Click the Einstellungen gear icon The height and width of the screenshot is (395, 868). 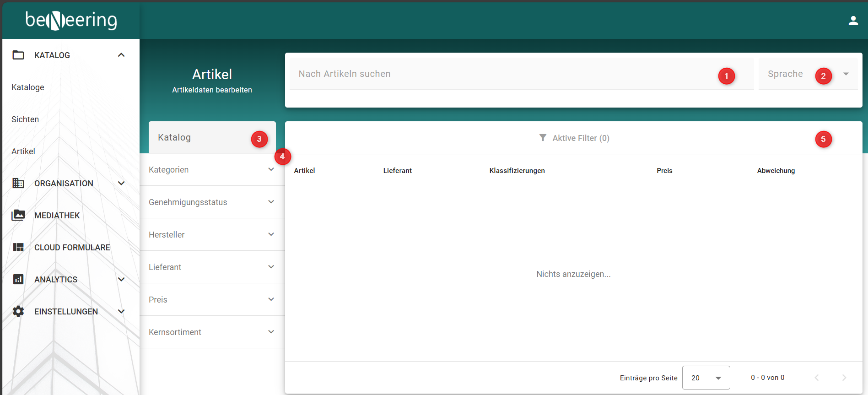pyautogui.click(x=18, y=311)
